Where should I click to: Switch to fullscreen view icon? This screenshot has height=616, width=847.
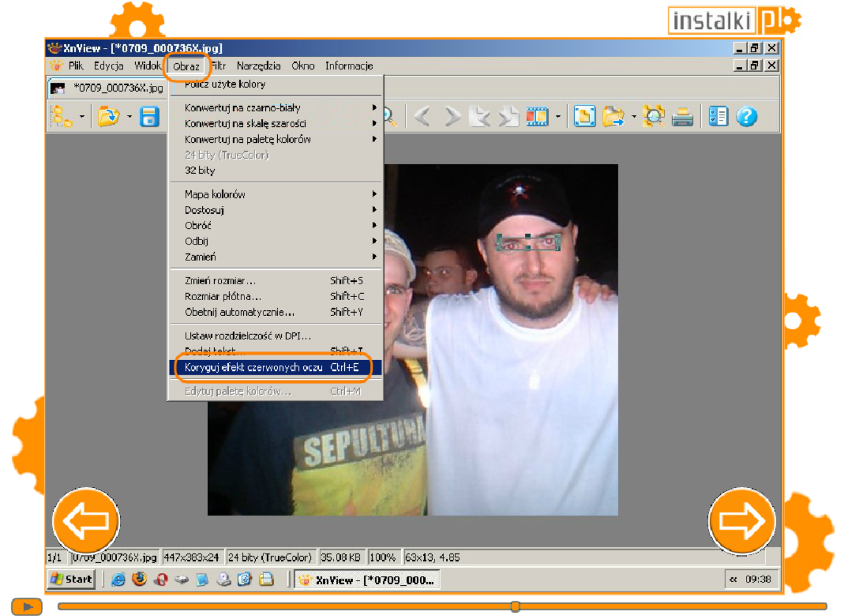(584, 116)
